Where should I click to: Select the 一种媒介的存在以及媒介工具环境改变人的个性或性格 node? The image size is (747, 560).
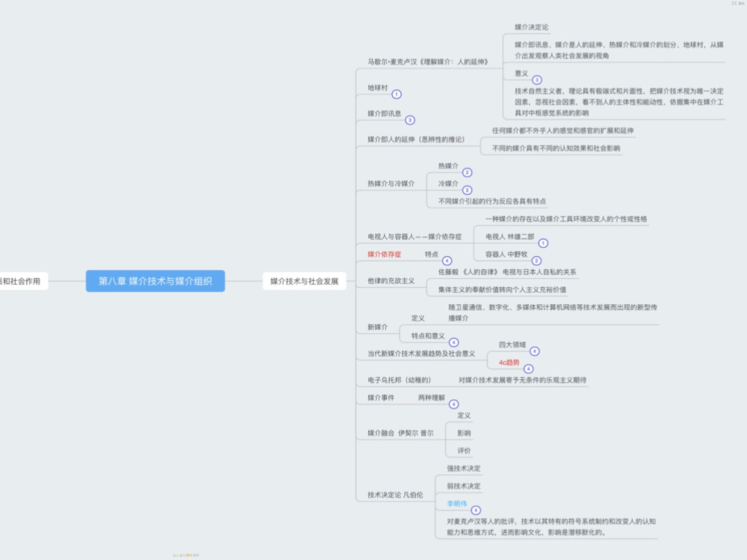pyautogui.click(x=566, y=219)
